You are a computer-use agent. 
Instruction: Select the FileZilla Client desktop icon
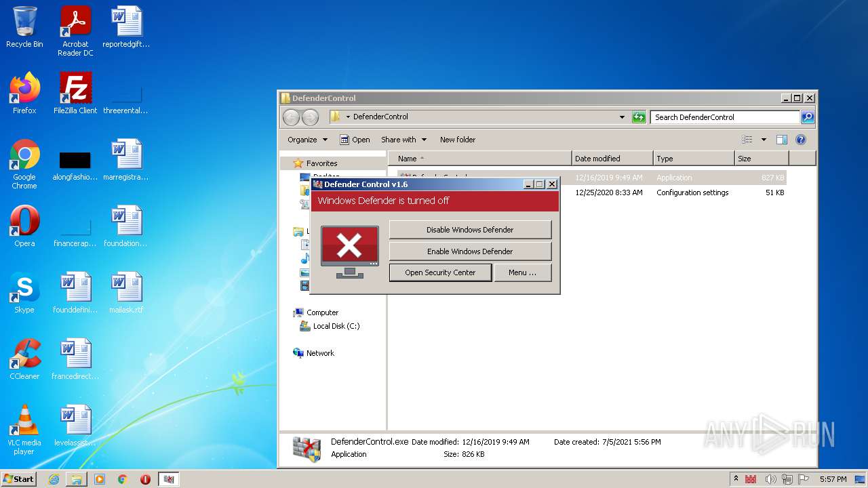(75, 93)
